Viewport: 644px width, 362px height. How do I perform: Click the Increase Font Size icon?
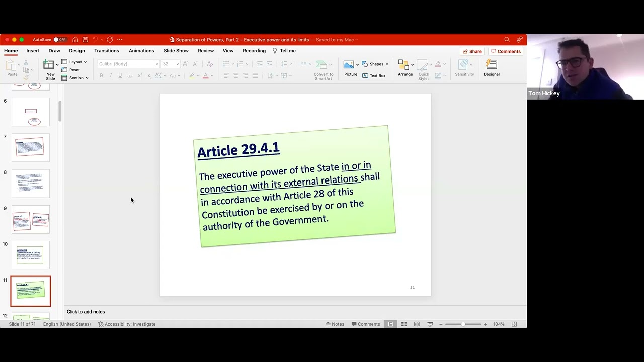point(185,64)
